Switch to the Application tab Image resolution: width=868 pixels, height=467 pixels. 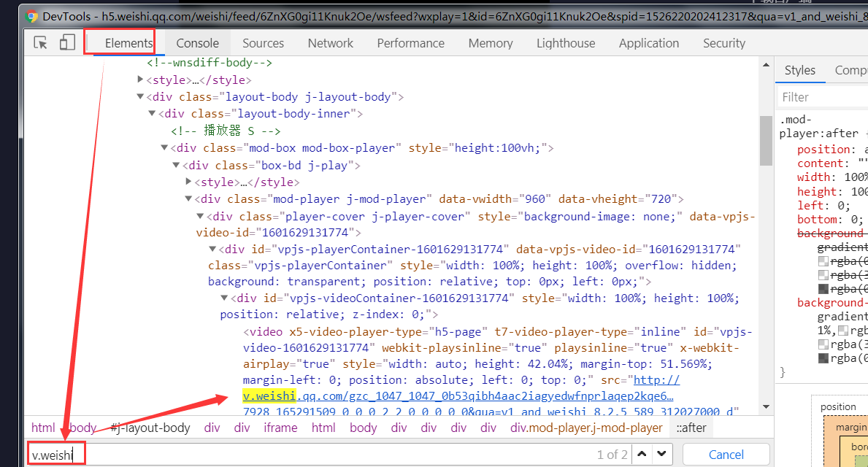point(649,43)
